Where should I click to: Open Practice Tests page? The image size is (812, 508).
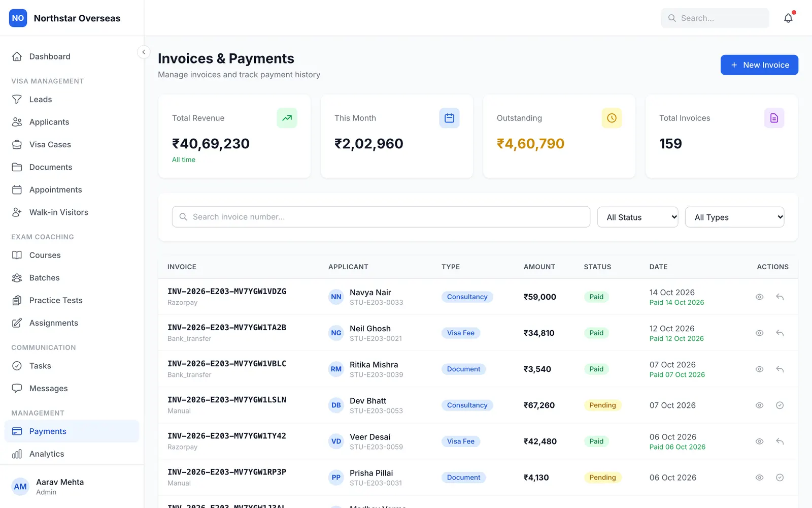tap(72, 301)
